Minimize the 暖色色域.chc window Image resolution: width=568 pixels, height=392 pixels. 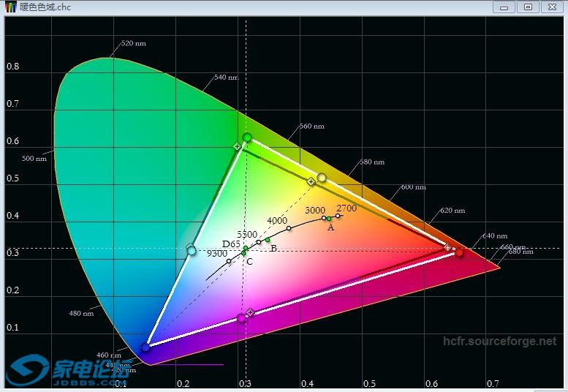[504, 7]
